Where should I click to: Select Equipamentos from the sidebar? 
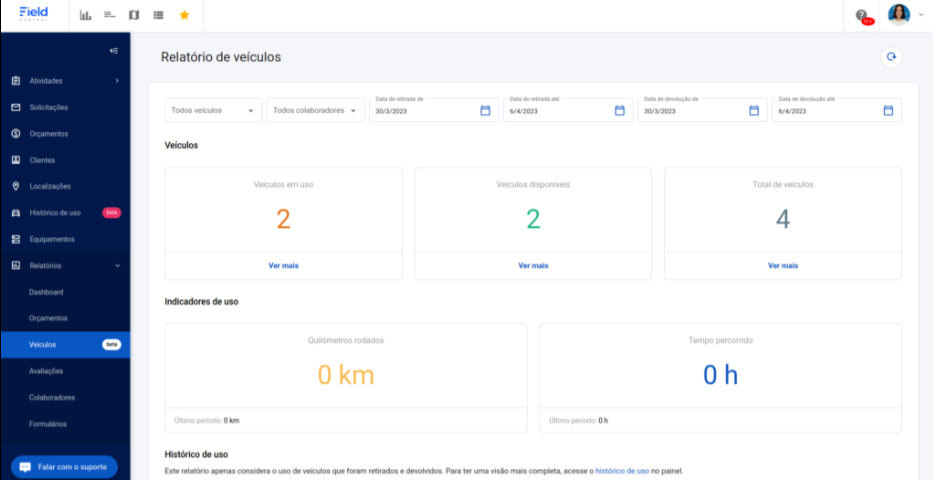click(52, 239)
